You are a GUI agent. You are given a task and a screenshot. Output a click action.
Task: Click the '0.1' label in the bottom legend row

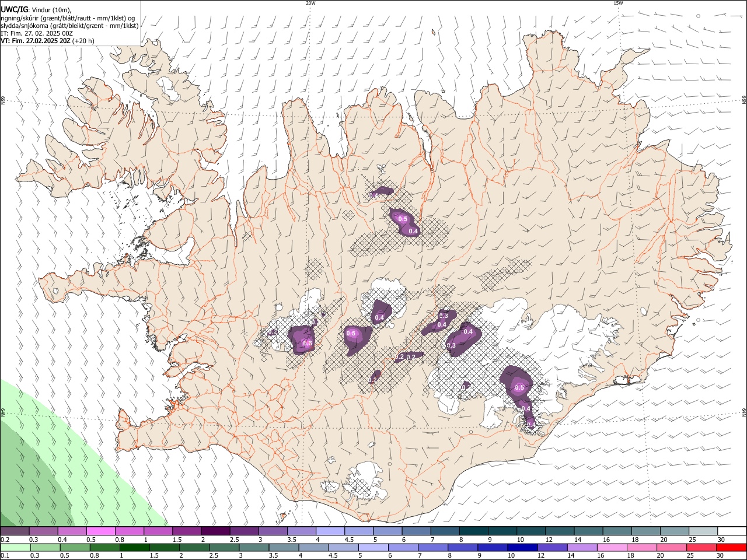click(x=5, y=556)
